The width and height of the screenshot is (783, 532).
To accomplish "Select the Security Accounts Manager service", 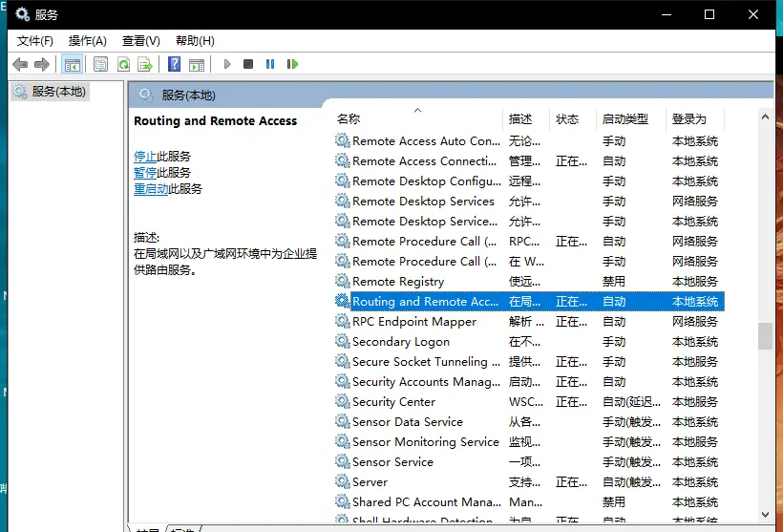I will (529, 382).
